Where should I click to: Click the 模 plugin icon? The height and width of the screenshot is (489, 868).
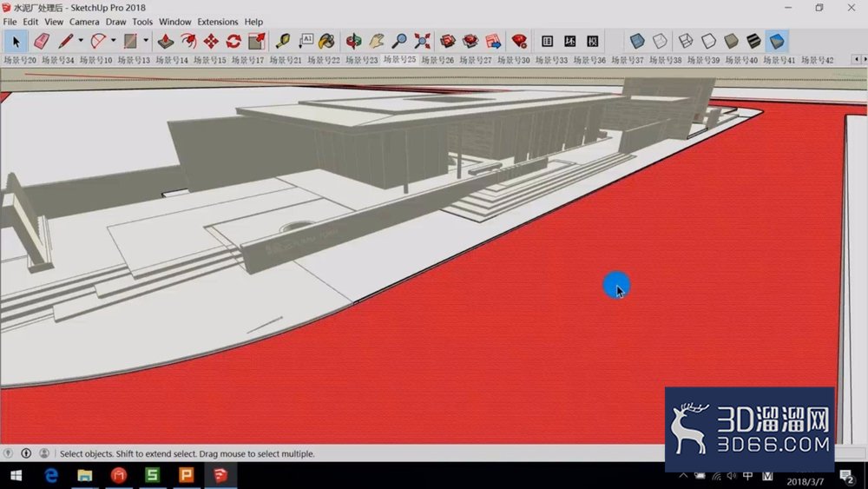(592, 41)
